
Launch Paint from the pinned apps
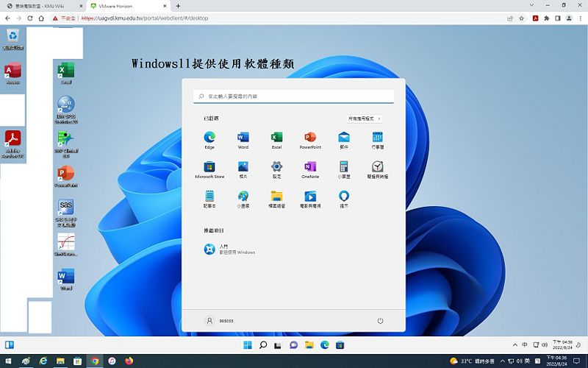243,199
